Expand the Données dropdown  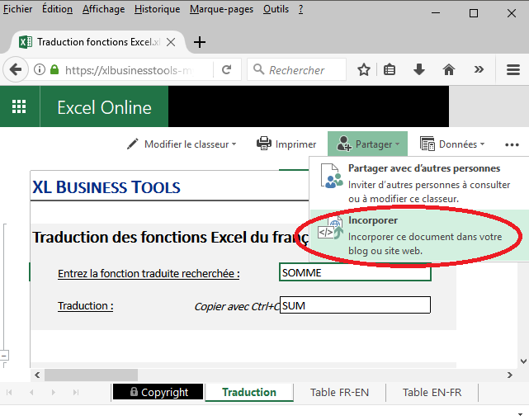452,144
